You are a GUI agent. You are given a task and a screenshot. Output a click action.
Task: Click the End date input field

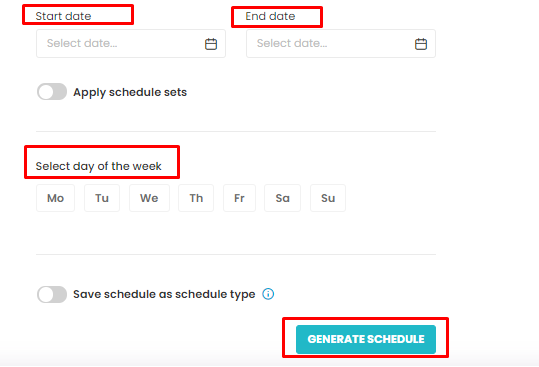pos(341,43)
